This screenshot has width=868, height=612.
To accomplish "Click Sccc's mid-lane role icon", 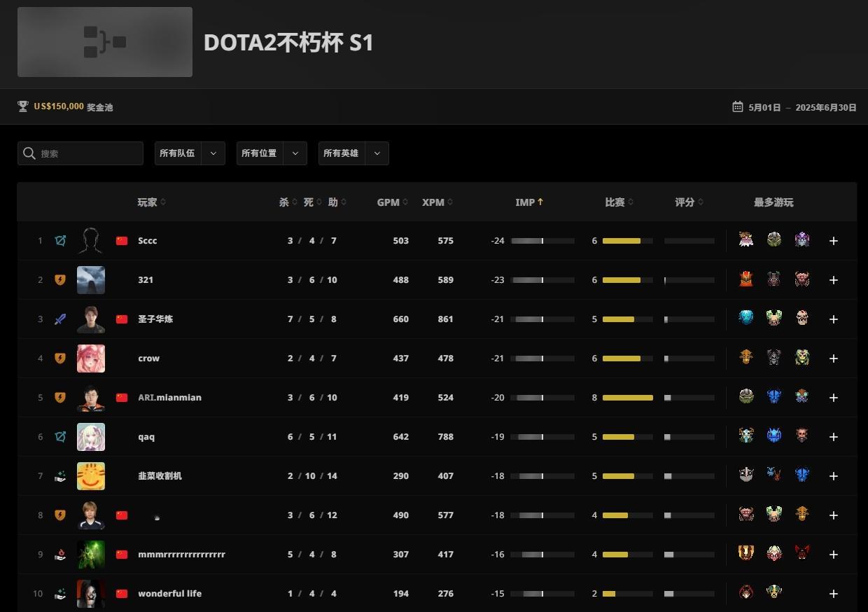I will click(x=60, y=240).
